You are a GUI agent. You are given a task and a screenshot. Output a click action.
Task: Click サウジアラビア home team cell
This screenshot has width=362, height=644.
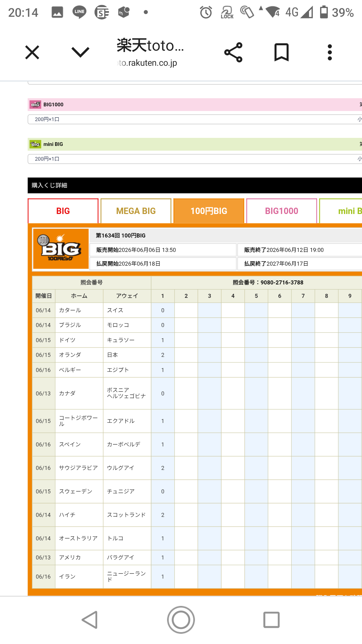(79, 468)
